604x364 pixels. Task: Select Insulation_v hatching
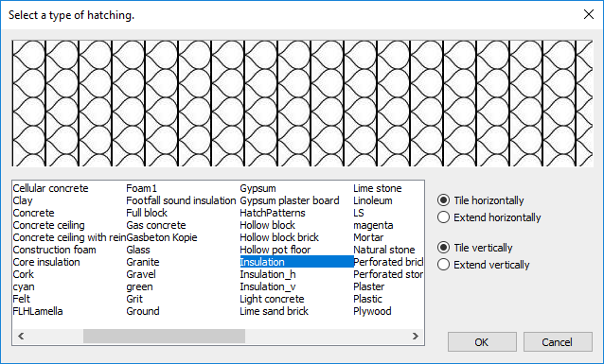click(267, 287)
